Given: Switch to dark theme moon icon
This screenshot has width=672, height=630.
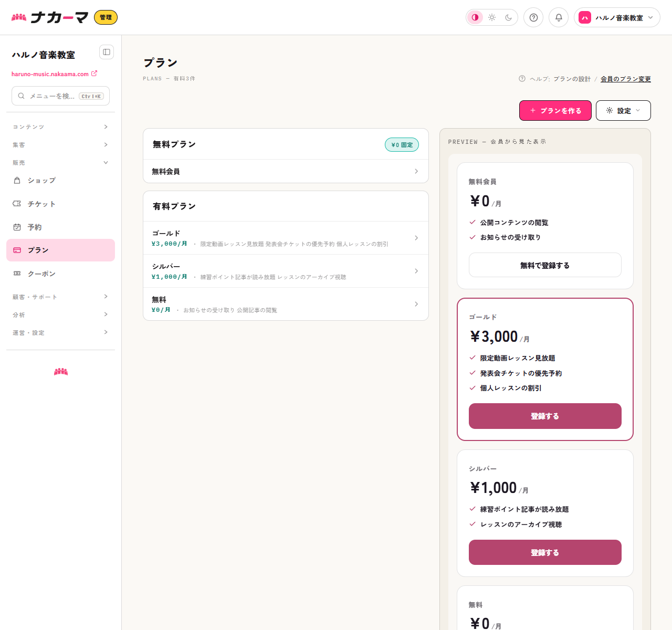Looking at the screenshot, I should click(509, 17).
